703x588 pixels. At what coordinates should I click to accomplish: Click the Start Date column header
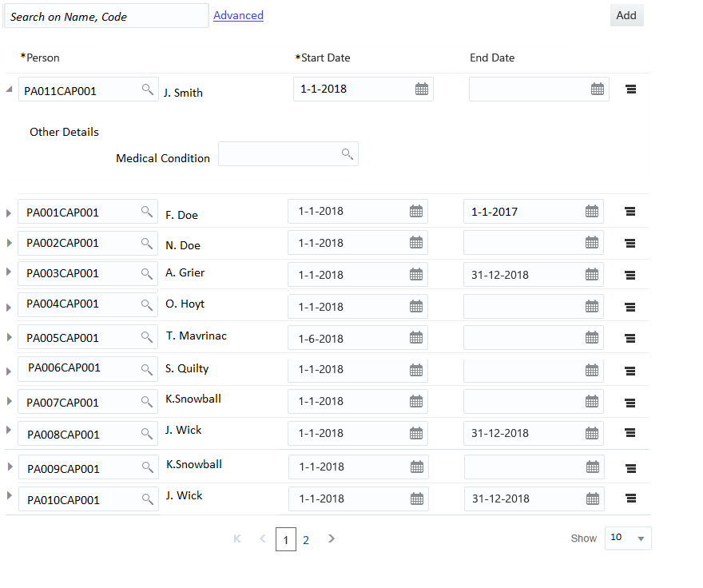tap(323, 58)
